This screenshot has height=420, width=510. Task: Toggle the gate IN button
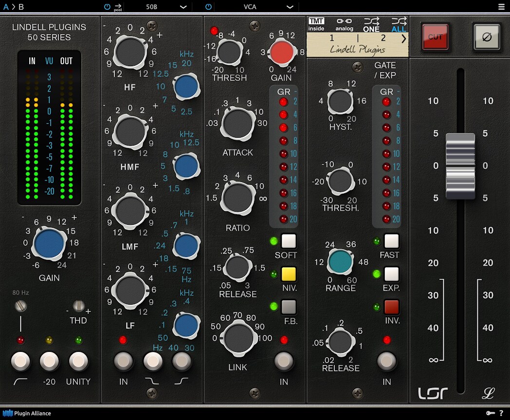[387, 361]
